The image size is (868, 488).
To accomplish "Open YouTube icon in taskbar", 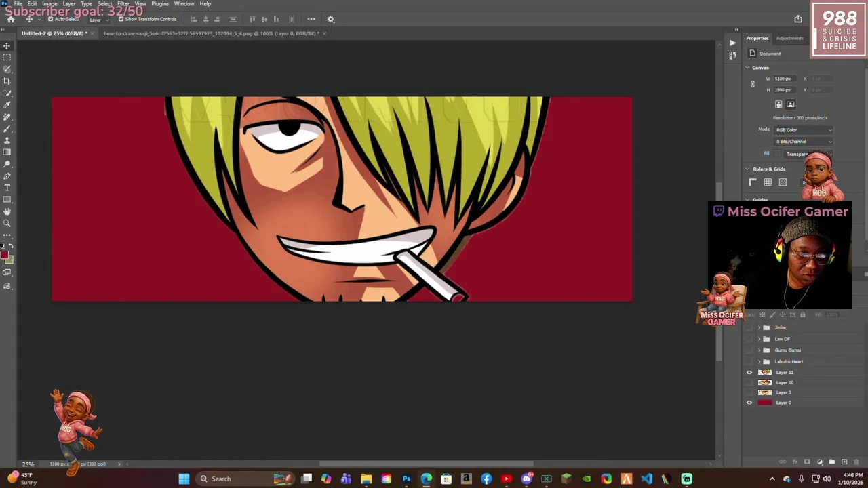I will [x=507, y=479].
